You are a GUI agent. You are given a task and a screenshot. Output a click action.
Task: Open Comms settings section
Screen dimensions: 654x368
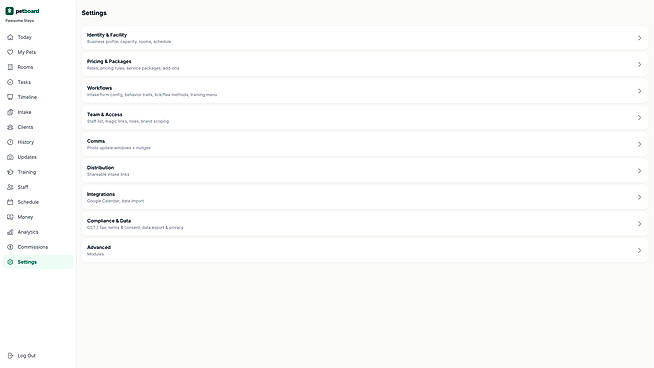[365, 144]
